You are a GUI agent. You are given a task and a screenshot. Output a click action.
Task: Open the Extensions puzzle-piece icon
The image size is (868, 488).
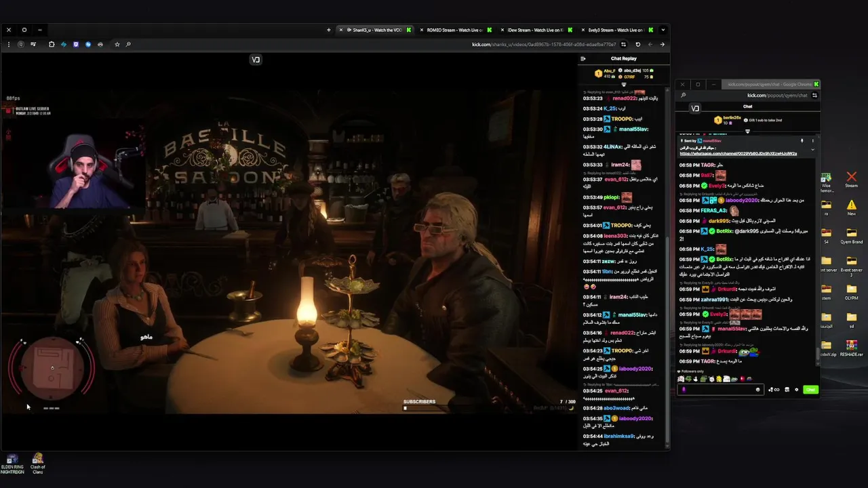click(x=52, y=44)
